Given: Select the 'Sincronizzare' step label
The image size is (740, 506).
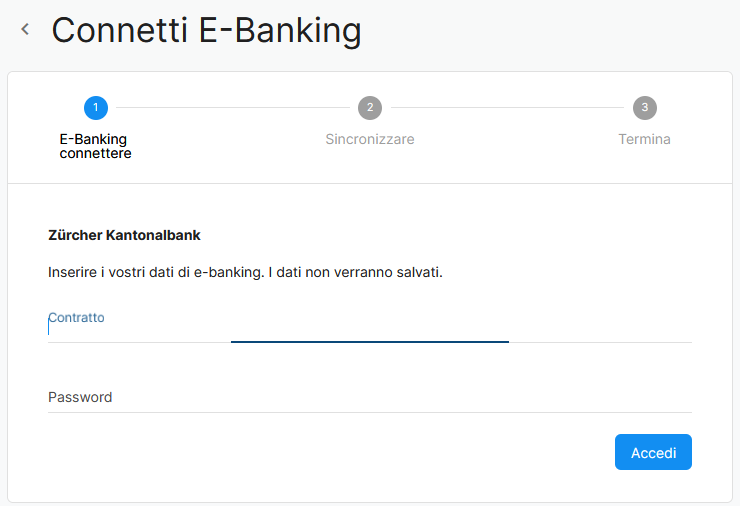Looking at the screenshot, I should click(x=370, y=139).
